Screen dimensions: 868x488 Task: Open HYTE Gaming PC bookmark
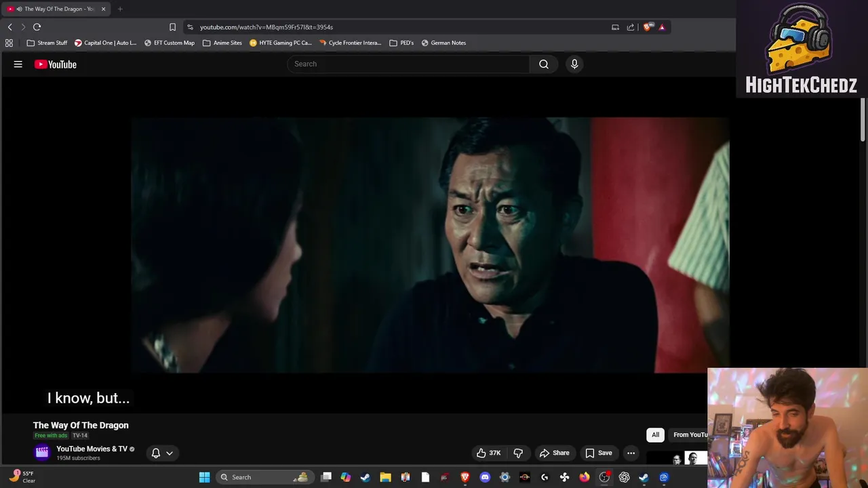[x=281, y=43]
